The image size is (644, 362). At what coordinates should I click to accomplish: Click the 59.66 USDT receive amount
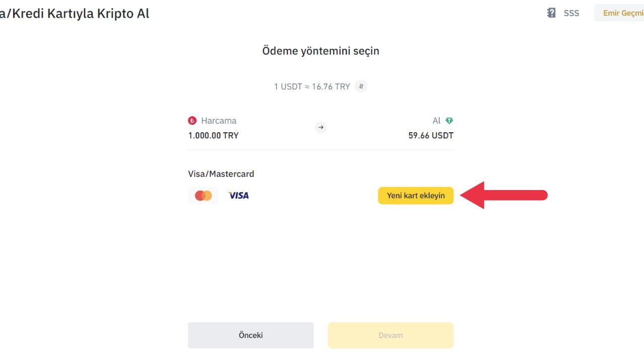(431, 135)
